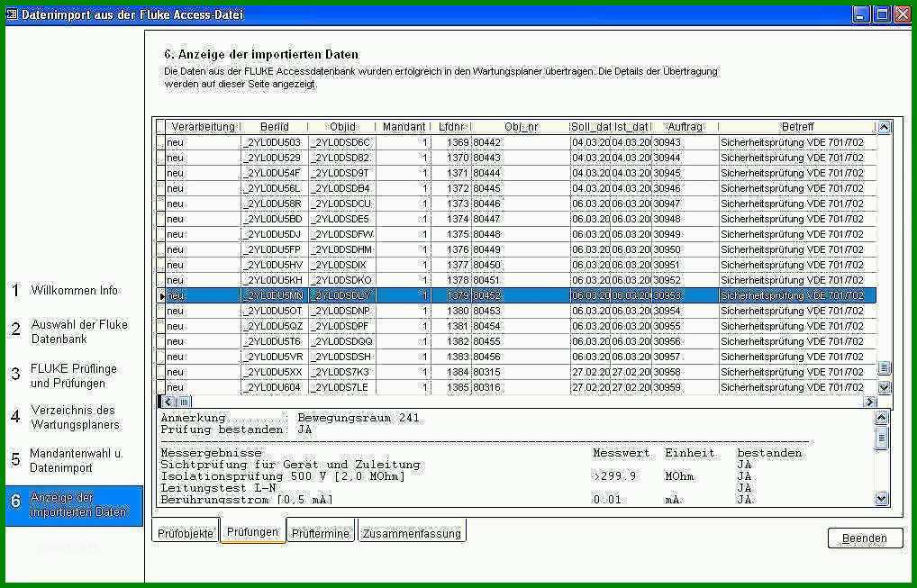This screenshot has width=917, height=588.
Task: Click the table scroll down arrow
Action: click(884, 387)
